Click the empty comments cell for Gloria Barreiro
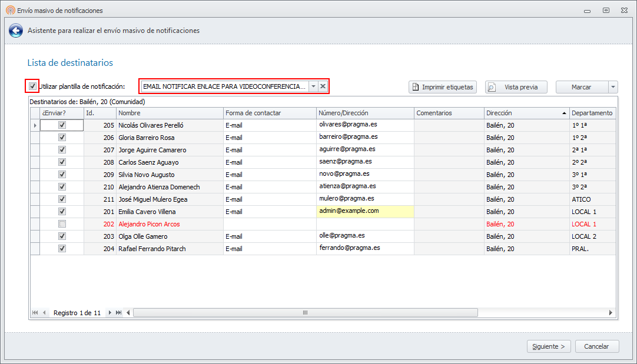This screenshot has width=637, height=364. pos(449,137)
